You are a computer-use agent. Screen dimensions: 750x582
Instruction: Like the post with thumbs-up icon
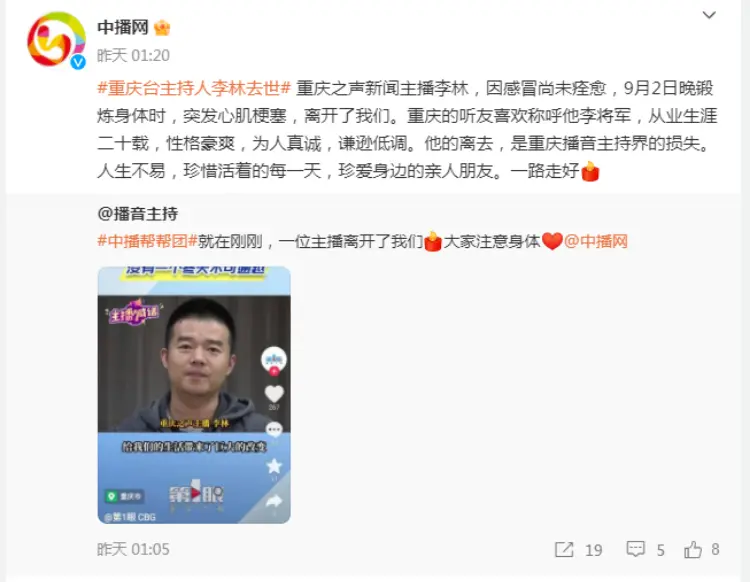[693, 549]
